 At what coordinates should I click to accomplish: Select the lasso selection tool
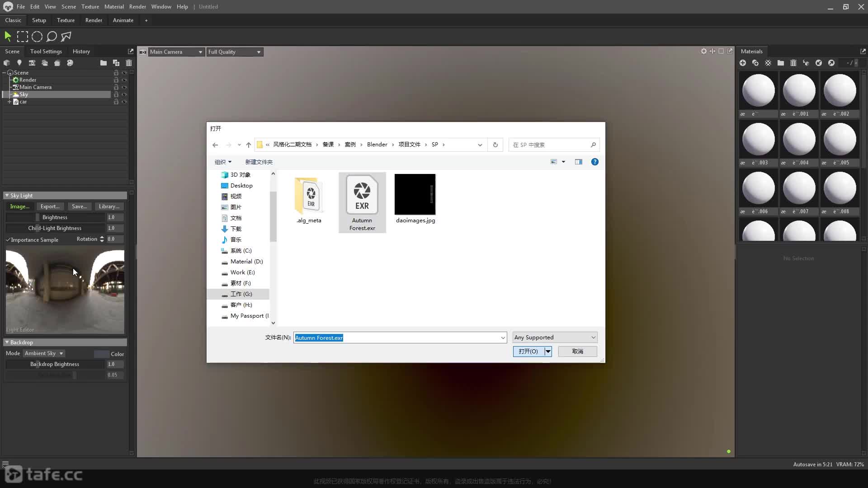[x=52, y=36]
